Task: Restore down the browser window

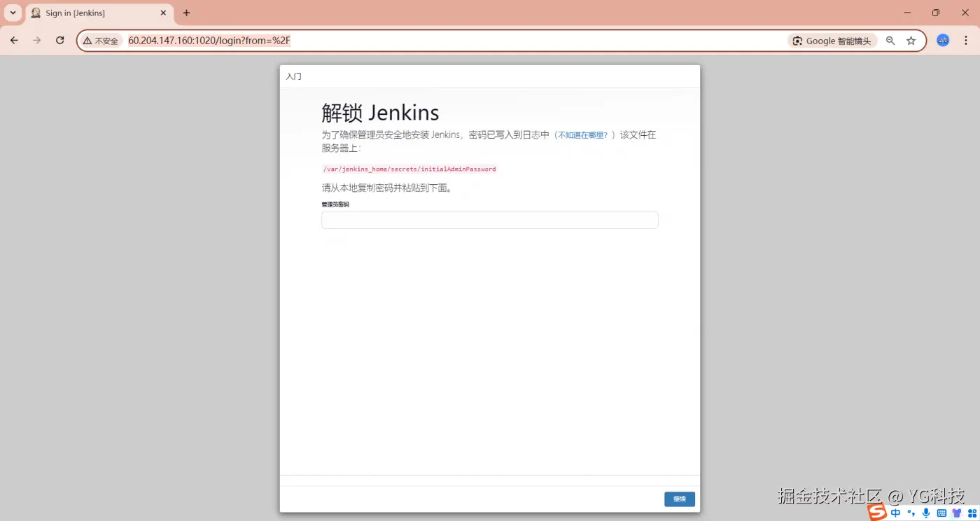Action: (x=936, y=13)
